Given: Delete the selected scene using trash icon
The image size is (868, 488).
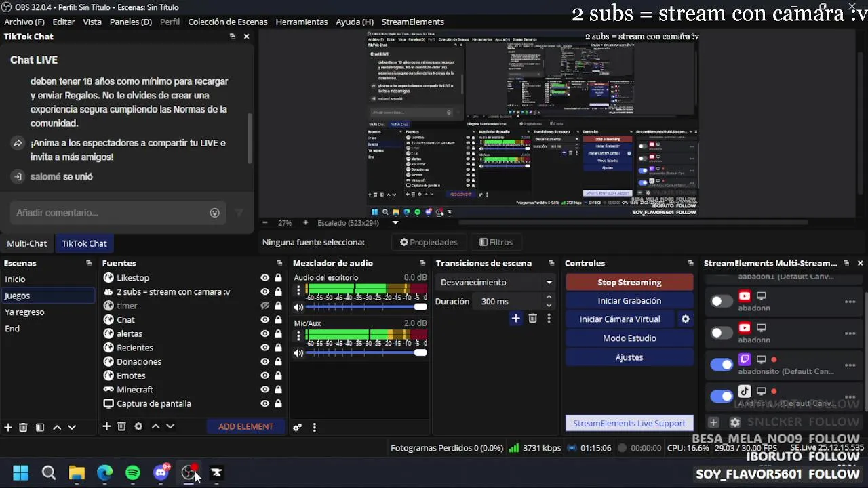Looking at the screenshot, I should click(23, 427).
